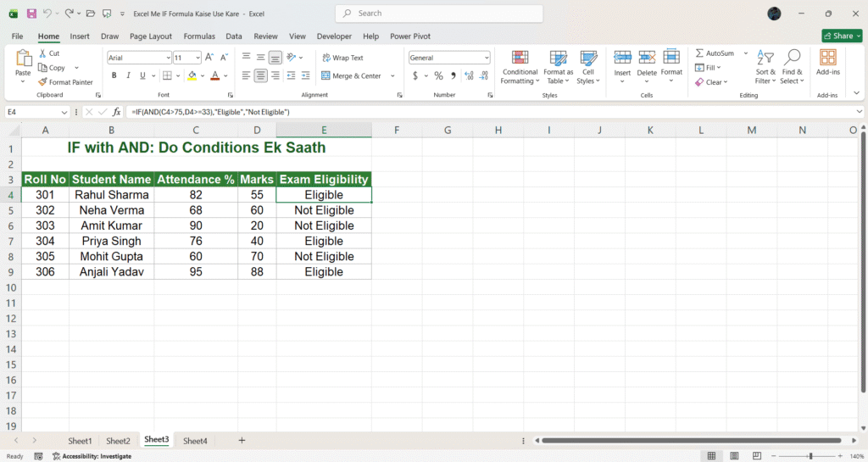Toggle Align Left
This screenshot has width=868, height=462.
point(247,75)
